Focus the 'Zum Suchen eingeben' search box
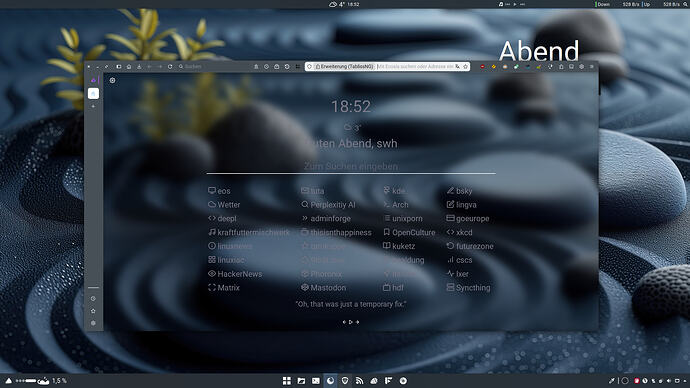The width and height of the screenshot is (690, 388). [351, 166]
